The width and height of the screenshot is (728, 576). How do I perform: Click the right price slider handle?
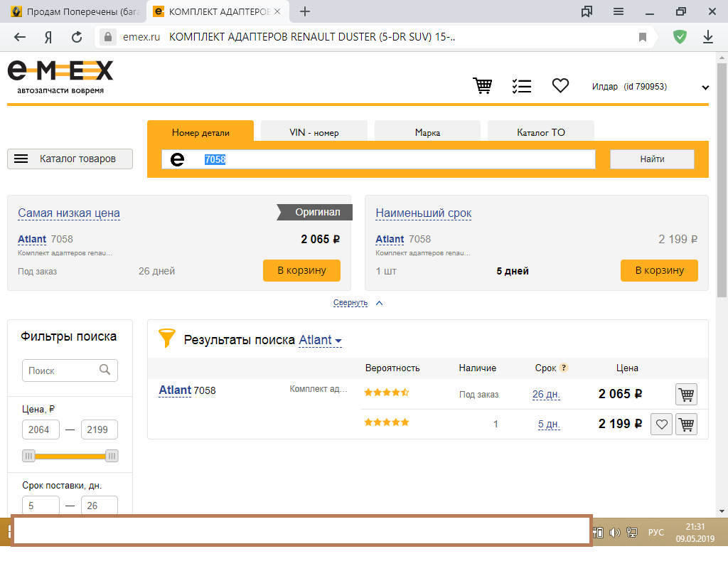[x=112, y=456]
